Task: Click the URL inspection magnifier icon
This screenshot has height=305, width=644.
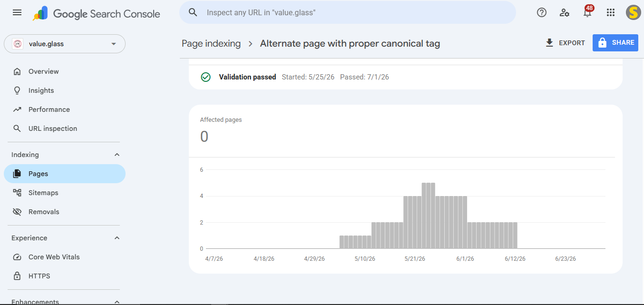Action: pyautogui.click(x=17, y=128)
